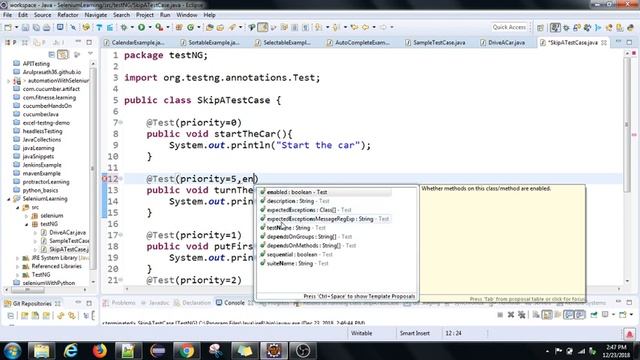This screenshot has height=360, width=640.
Task: Open the Navigate menu
Action: pos(96,15)
